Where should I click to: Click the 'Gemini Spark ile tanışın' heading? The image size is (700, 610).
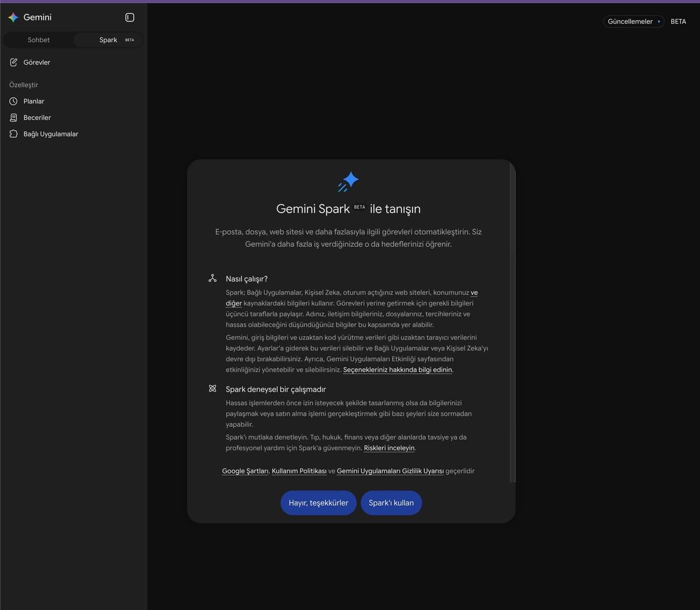click(x=348, y=209)
